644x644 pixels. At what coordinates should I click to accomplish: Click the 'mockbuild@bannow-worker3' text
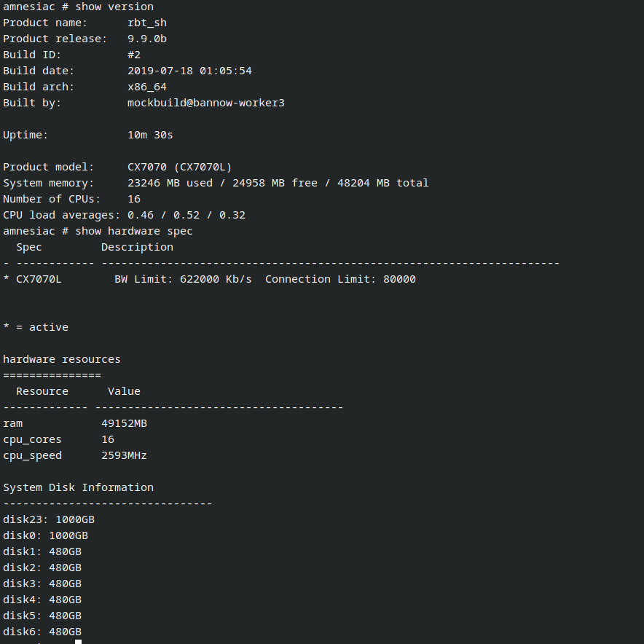click(x=205, y=103)
